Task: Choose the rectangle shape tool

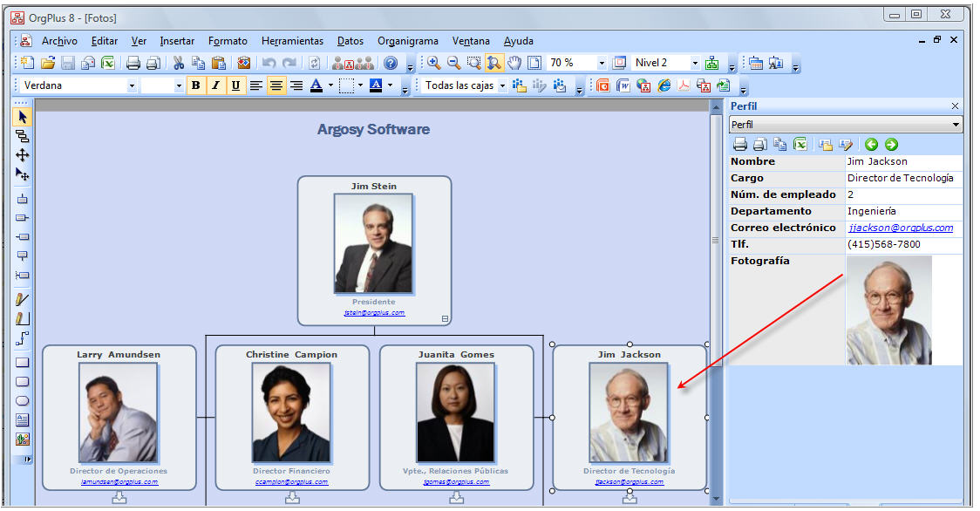Action: tap(23, 363)
